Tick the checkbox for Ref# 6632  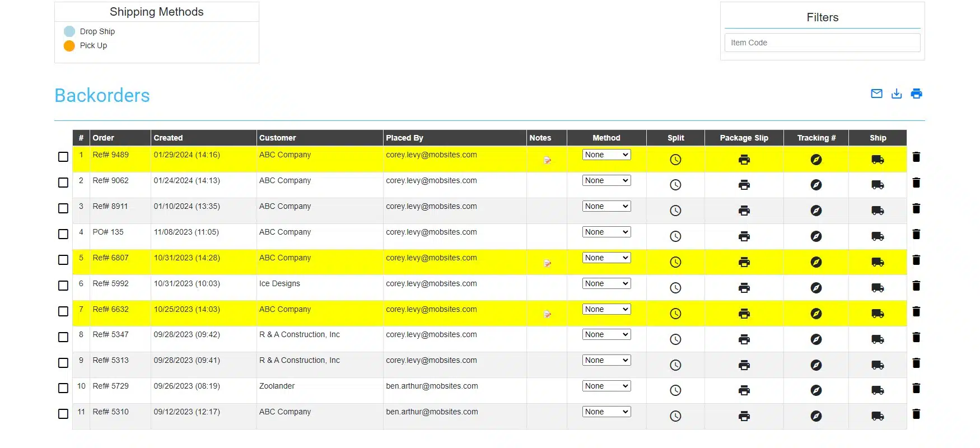(x=63, y=311)
